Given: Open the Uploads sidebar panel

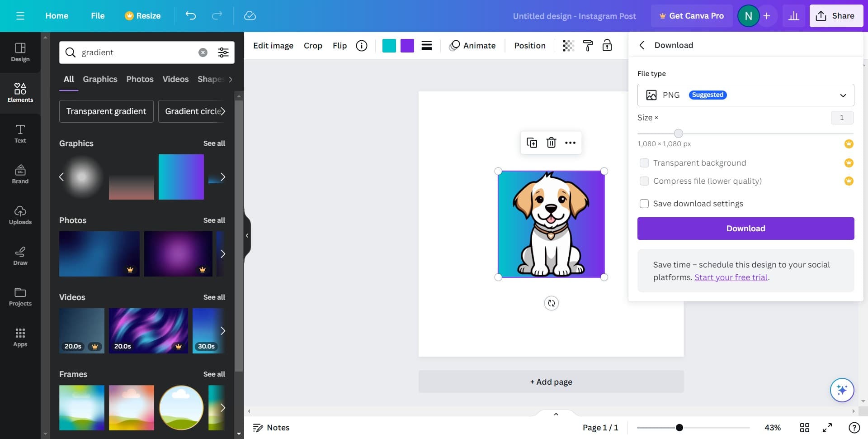Looking at the screenshot, I should pos(20,215).
